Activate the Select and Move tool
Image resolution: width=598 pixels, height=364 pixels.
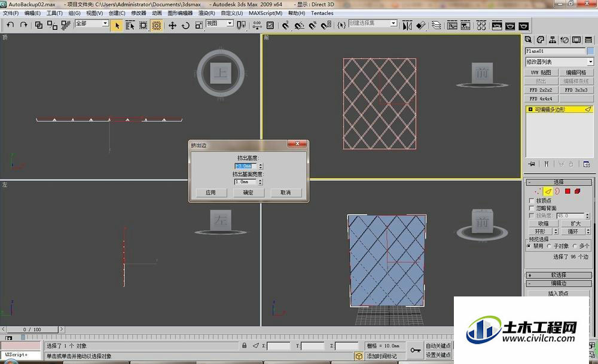pyautogui.click(x=172, y=26)
